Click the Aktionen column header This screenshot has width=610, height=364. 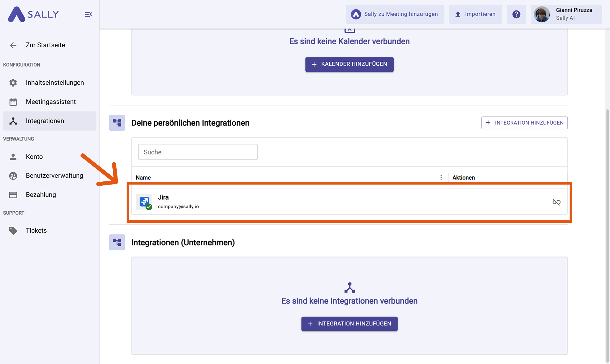(x=463, y=177)
